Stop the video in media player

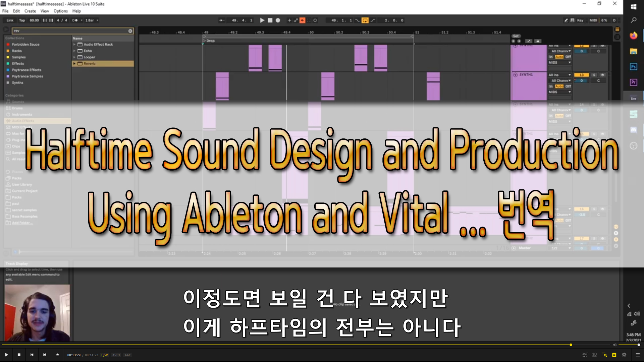(x=19, y=355)
